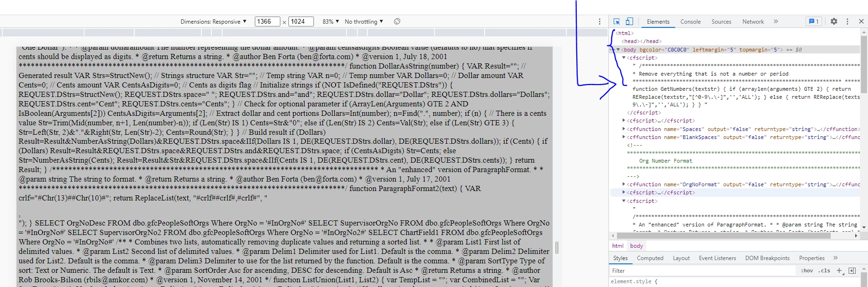Collapse the first expanded cfscript node
Viewport: 868px width, 287px height.
(x=624, y=58)
